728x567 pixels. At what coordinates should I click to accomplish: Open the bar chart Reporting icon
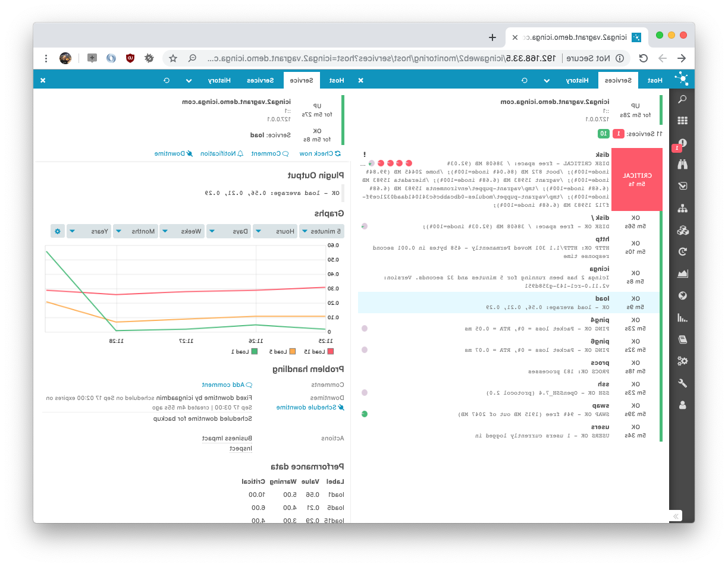[682, 317]
